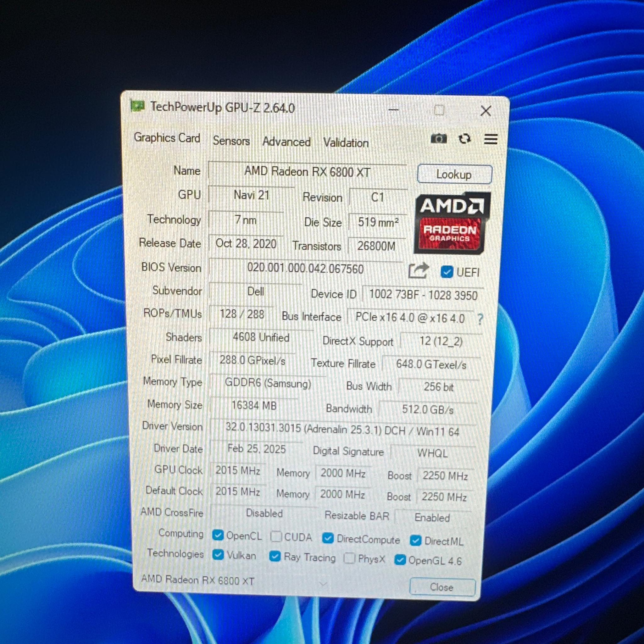The image size is (644, 644).
Task: Click the Transistors value 26800M
Action: point(377,246)
